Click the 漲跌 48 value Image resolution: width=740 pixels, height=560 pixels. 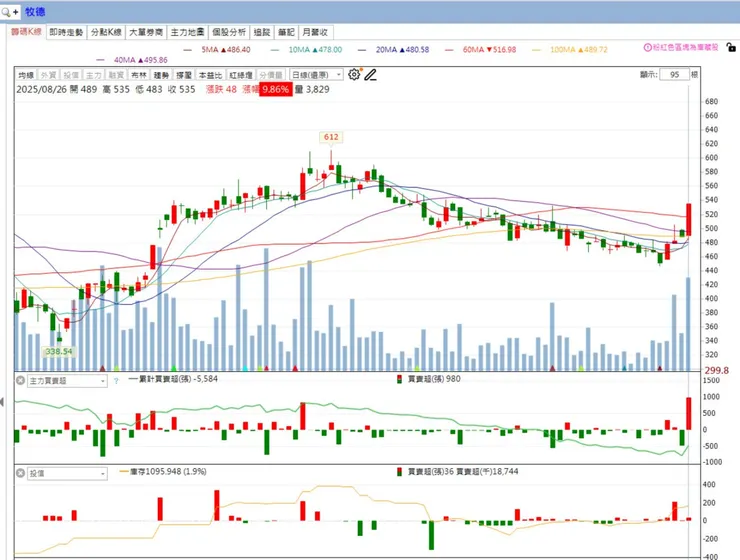221,89
